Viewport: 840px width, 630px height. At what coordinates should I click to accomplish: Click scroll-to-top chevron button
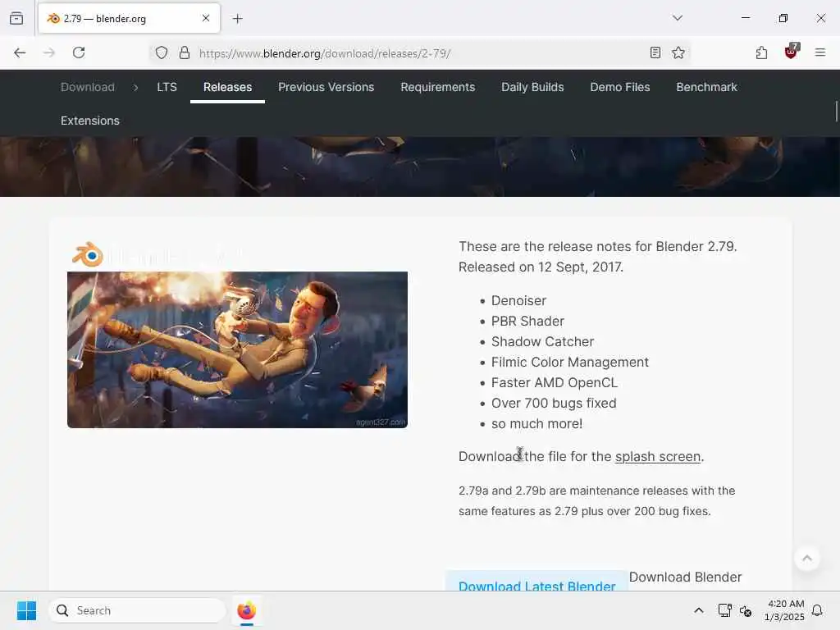click(x=807, y=558)
